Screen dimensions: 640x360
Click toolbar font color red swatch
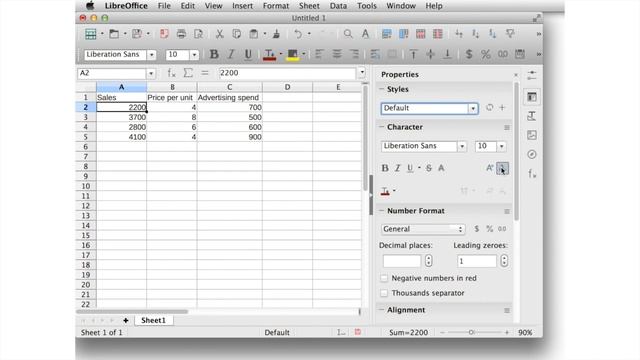pos(269,54)
